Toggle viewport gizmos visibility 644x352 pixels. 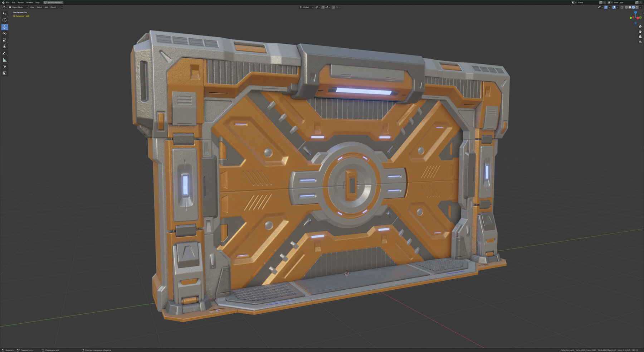[x=606, y=7]
